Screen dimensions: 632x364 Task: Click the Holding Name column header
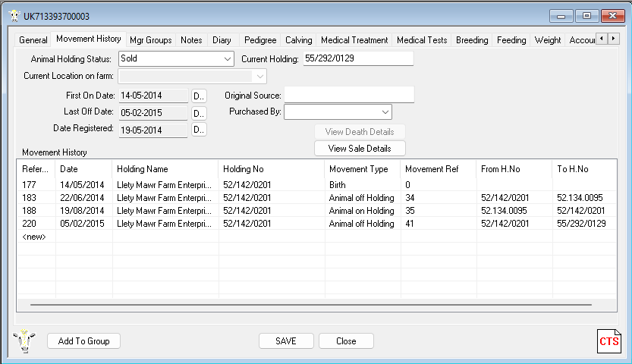[165, 169]
